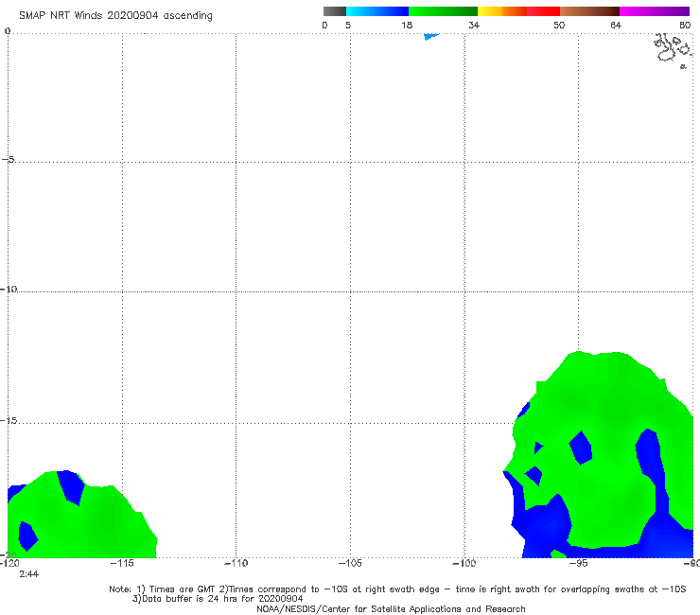
Task: Click the '-10' latitude axis label
Action: (9, 289)
